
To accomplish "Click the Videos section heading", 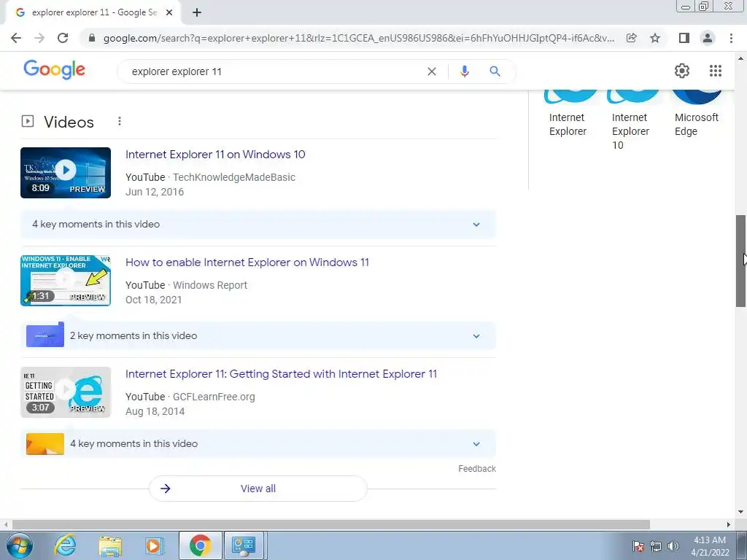I will 69,122.
